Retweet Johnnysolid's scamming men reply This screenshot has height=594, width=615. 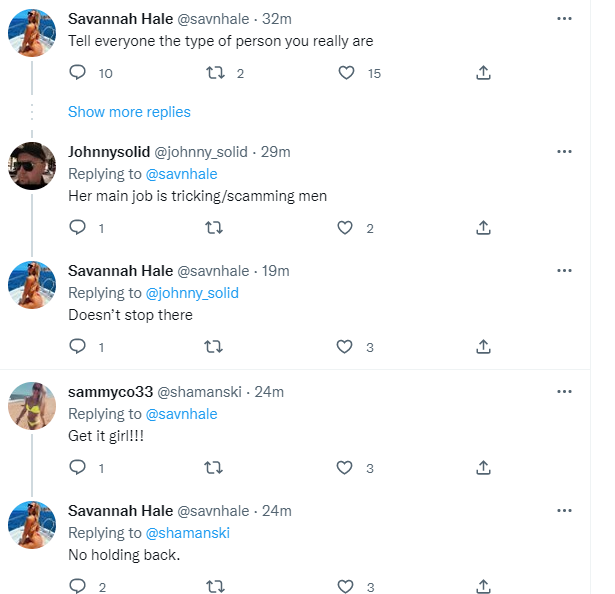pos(213,228)
